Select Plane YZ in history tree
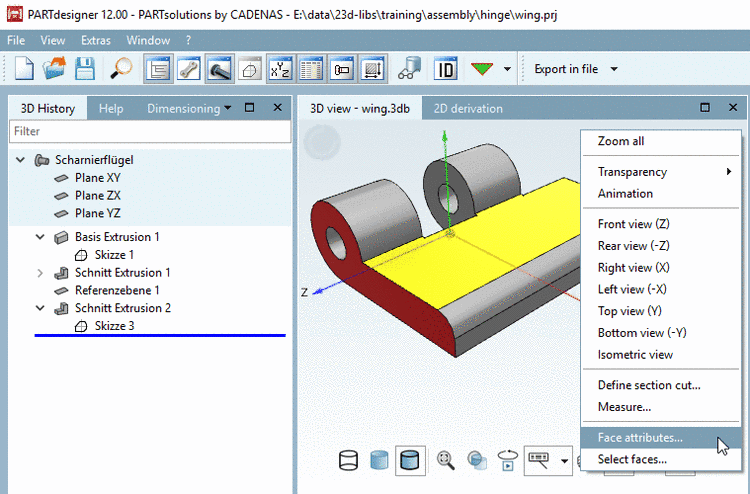750x494 pixels. [98, 213]
